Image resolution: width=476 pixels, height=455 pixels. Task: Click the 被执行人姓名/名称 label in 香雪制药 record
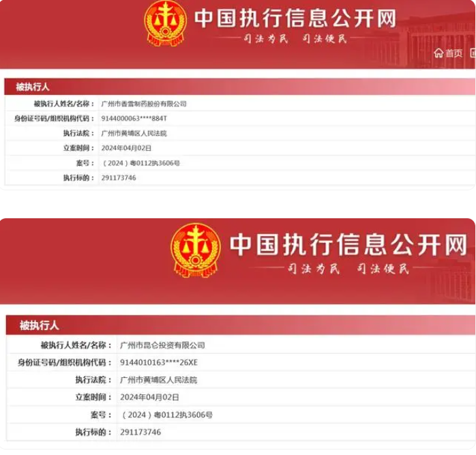(63, 104)
